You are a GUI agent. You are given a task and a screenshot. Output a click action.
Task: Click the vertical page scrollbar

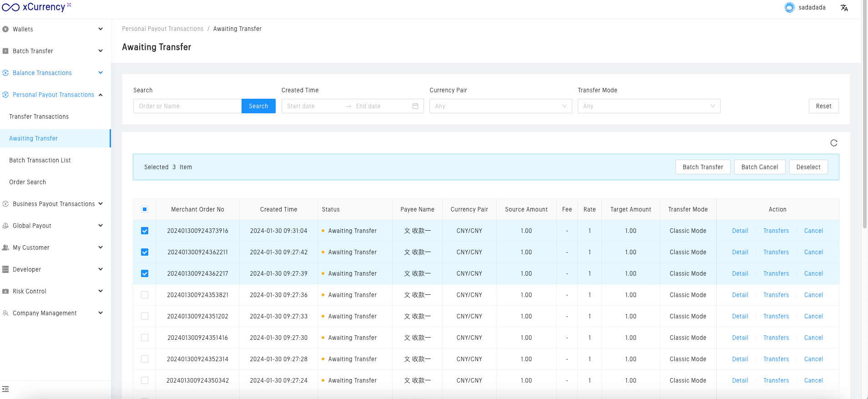[864, 114]
